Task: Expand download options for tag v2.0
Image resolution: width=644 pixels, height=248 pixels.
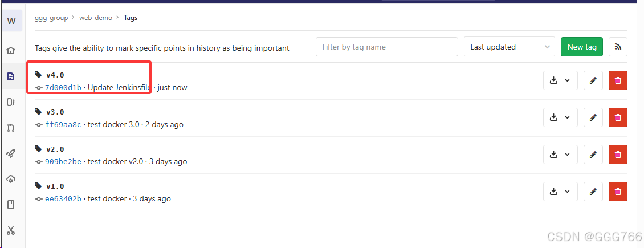Action: click(x=560, y=155)
